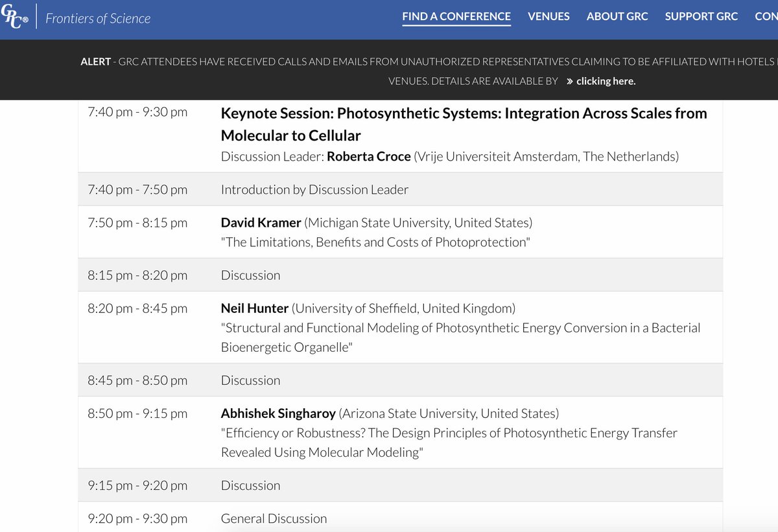778x532 pixels.
Task: Follow the 'clicking here' alert link
Action: click(x=606, y=81)
